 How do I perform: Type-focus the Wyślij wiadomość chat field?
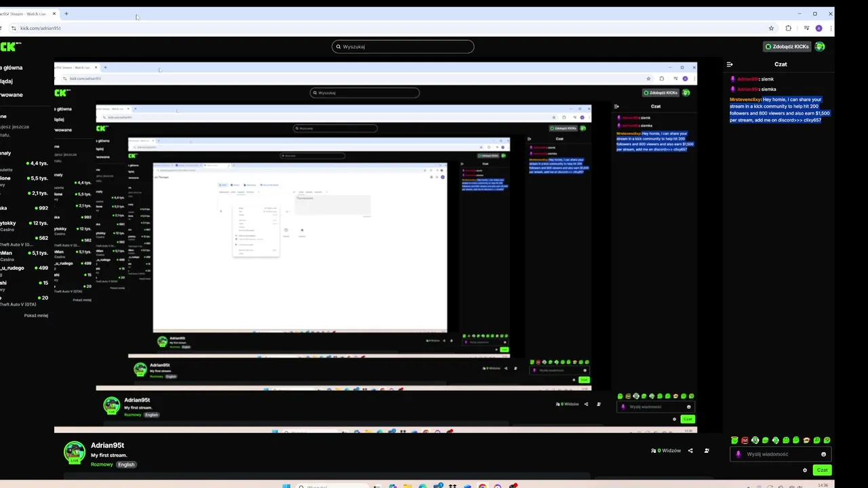(780, 454)
